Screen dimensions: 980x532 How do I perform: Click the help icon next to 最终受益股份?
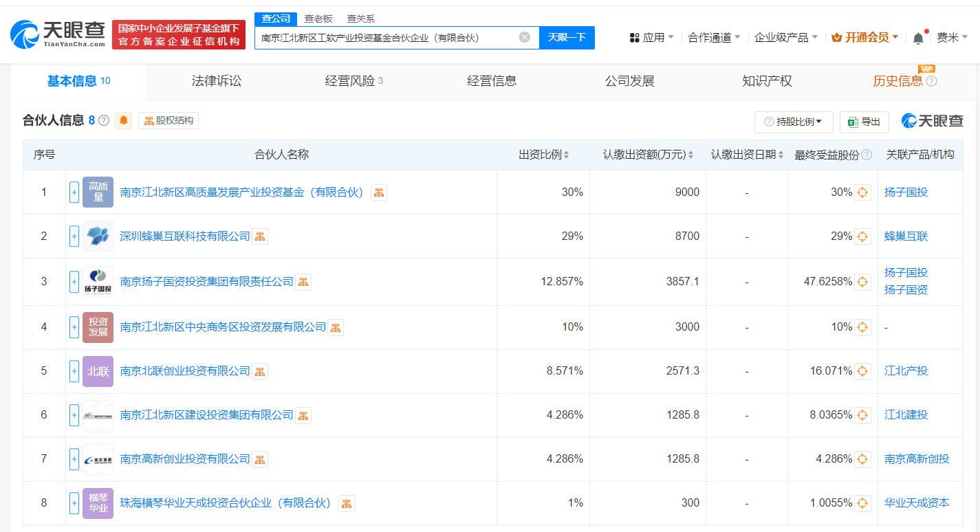pos(867,155)
